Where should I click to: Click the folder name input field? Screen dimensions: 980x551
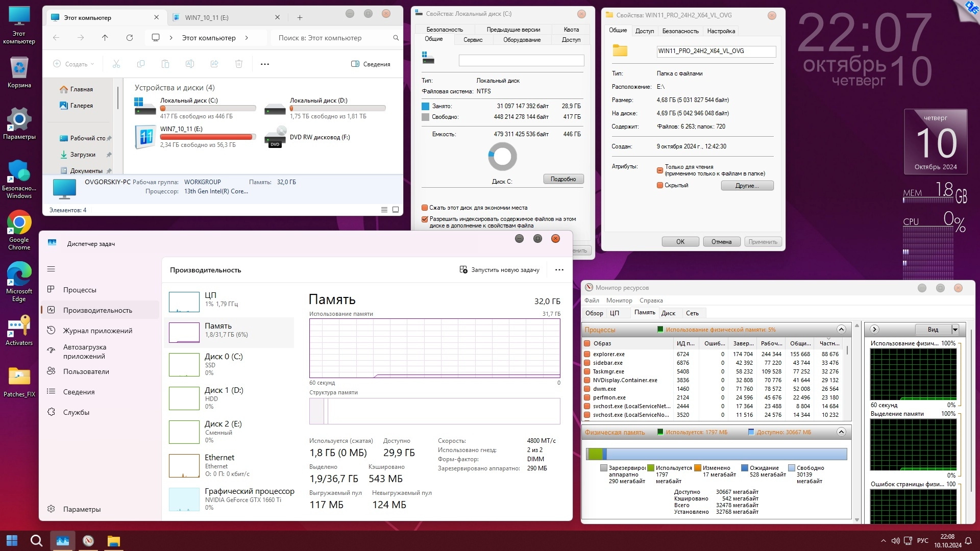pyautogui.click(x=716, y=51)
